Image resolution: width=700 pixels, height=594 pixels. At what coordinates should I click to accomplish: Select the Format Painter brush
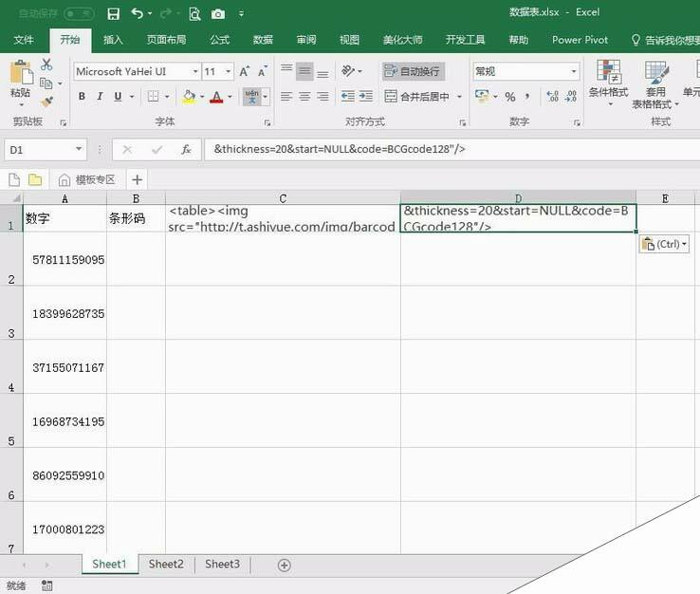tap(46, 102)
